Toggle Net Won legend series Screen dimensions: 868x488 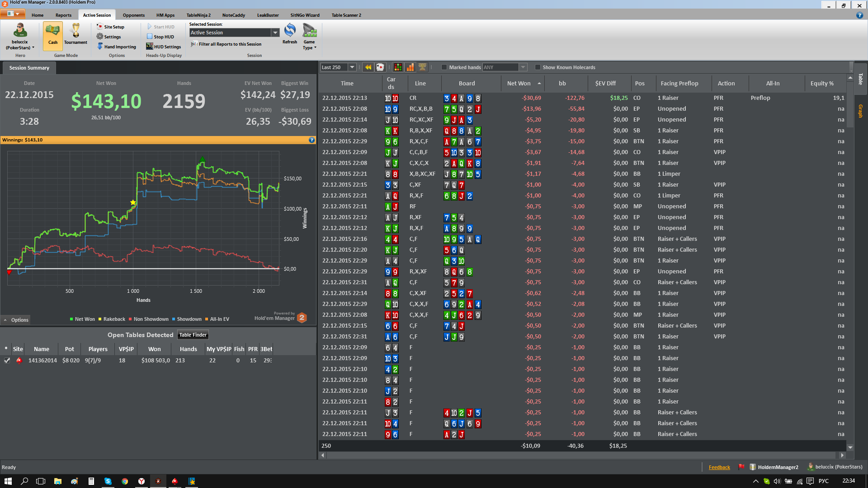[82, 319]
